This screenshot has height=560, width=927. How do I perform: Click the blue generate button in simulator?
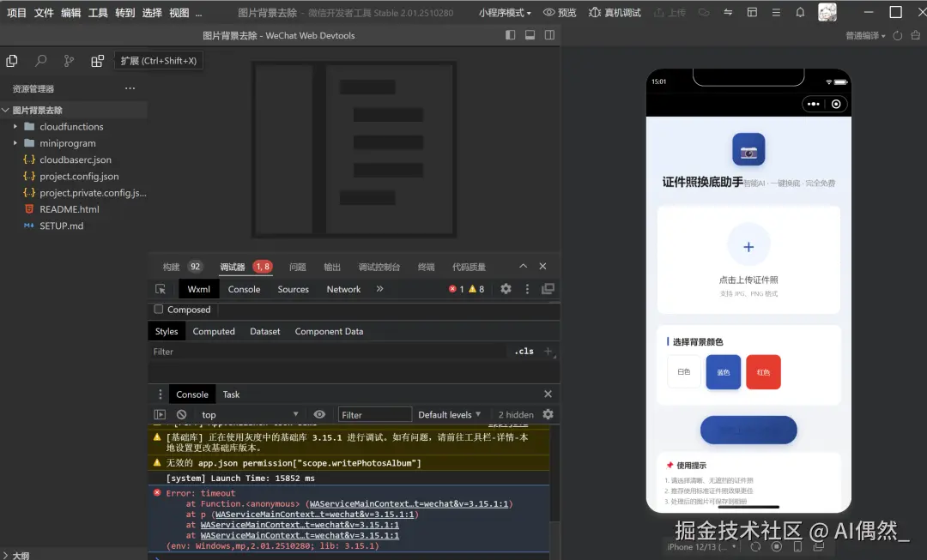click(748, 430)
